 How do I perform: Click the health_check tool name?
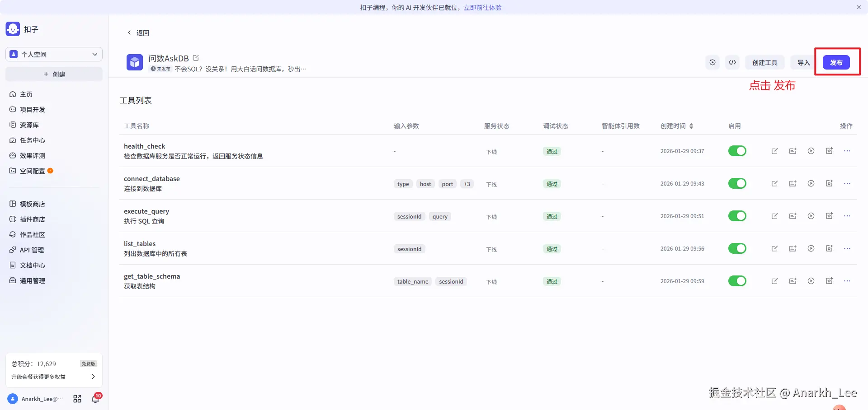(x=144, y=146)
